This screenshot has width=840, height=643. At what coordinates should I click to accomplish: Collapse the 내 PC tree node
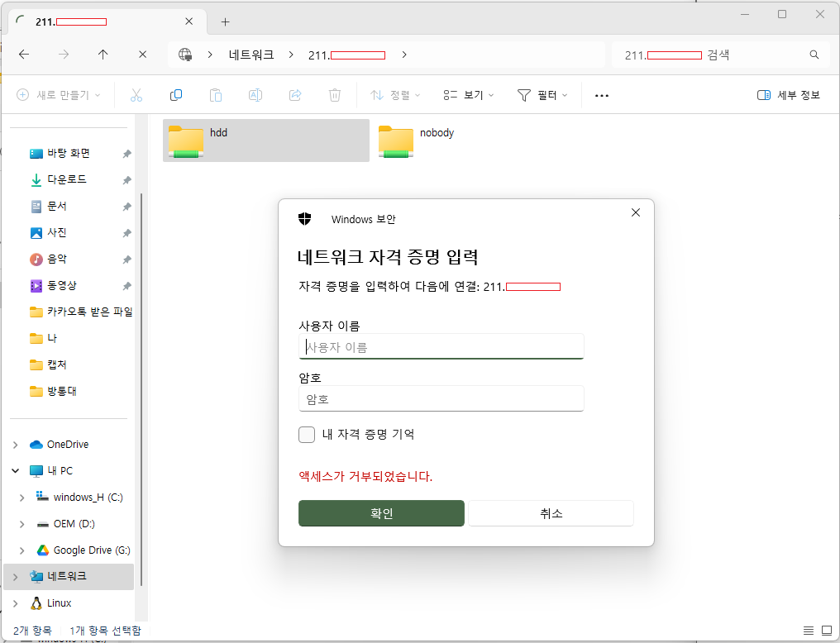click(16, 470)
